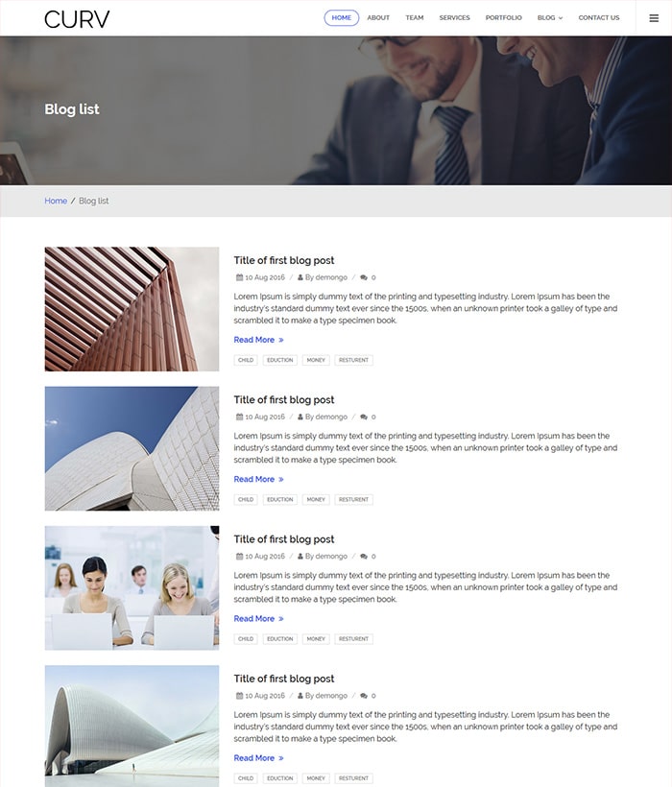This screenshot has height=787, width=672.
Task: Open the hamburger menu icon
Action: (x=654, y=18)
